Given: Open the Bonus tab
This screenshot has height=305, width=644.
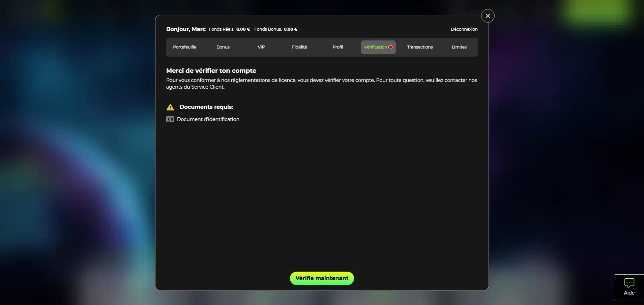Looking at the screenshot, I should coord(223,47).
